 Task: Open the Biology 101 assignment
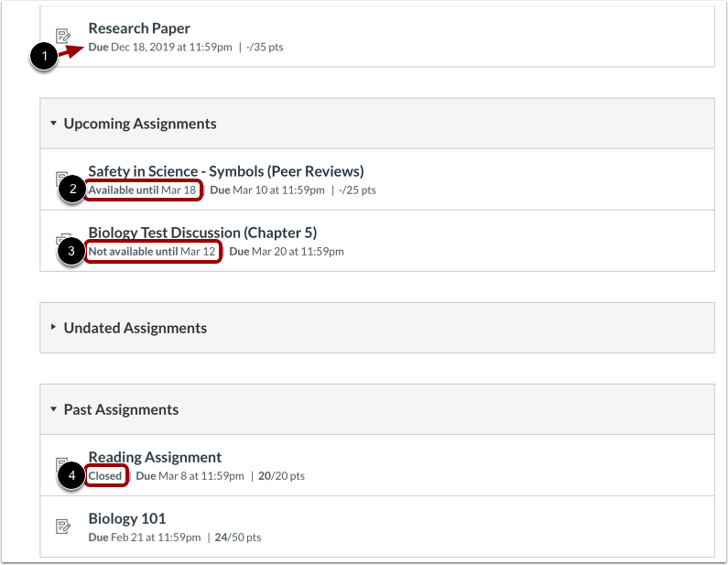tap(127, 518)
